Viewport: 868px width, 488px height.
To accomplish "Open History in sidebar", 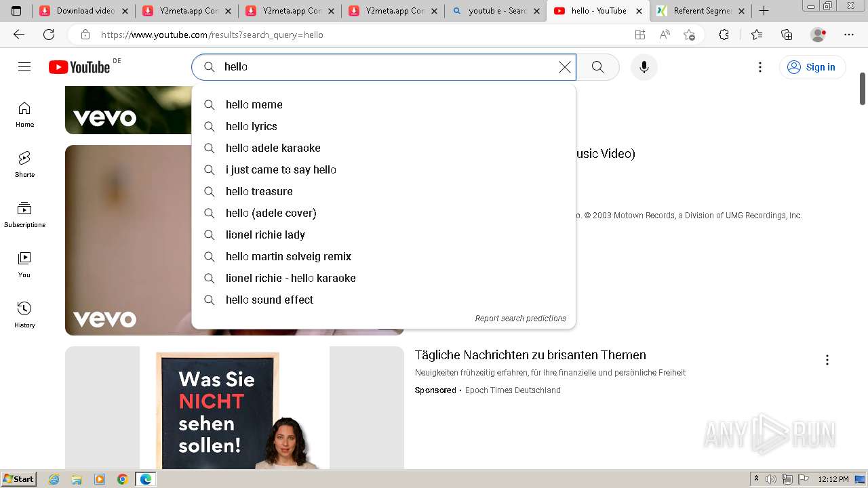I will pos(24,315).
